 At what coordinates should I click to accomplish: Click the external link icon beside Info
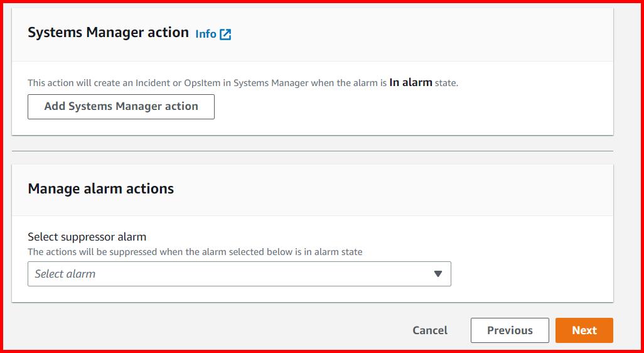[225, 35]
